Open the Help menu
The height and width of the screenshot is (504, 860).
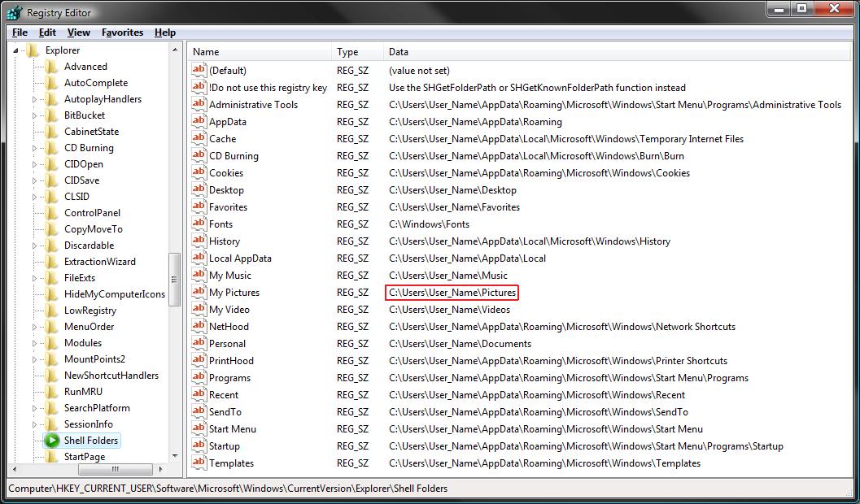click(165, 33)
